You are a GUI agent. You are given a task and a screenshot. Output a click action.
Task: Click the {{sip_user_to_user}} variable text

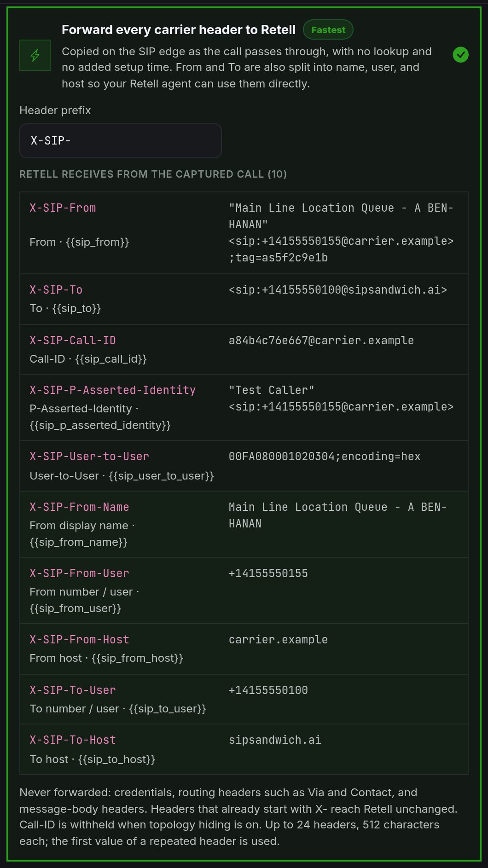point(162,476)
